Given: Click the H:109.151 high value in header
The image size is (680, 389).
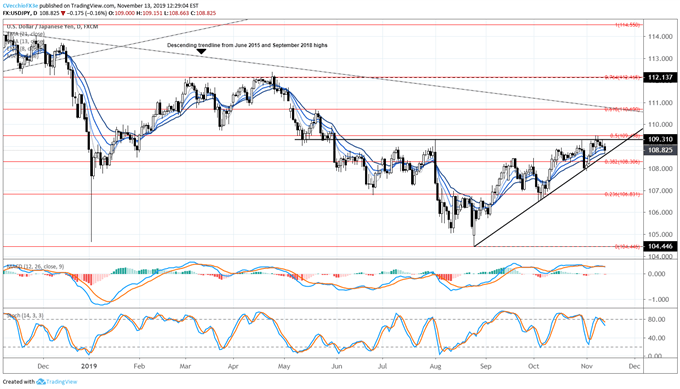Looking at the screenshot, I should [148, 13].
